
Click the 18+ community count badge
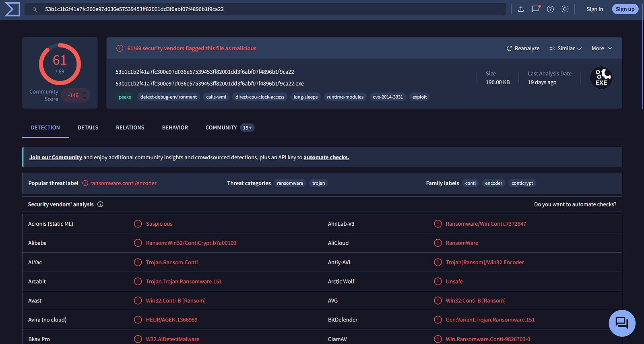(247, 128)
